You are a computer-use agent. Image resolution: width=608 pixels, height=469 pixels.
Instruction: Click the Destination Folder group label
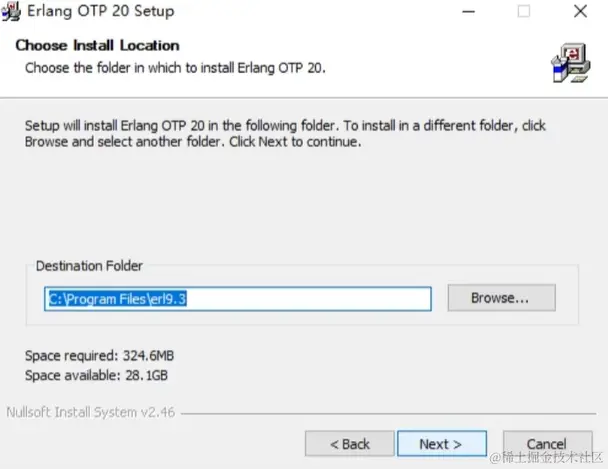tap(89, 266)
